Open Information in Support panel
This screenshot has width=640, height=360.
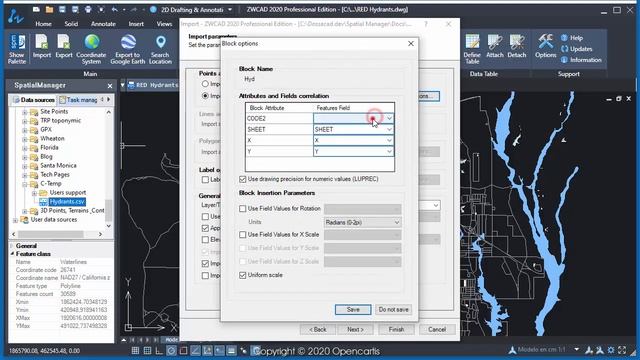pyautogui.click(x=581, y=60)
